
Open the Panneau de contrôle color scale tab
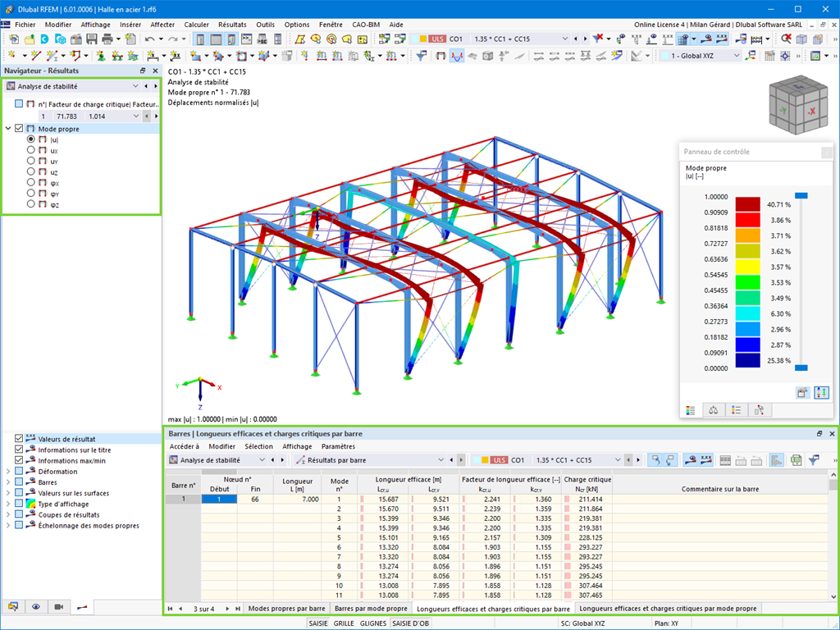pyautogui.click(x=691, y=410)
